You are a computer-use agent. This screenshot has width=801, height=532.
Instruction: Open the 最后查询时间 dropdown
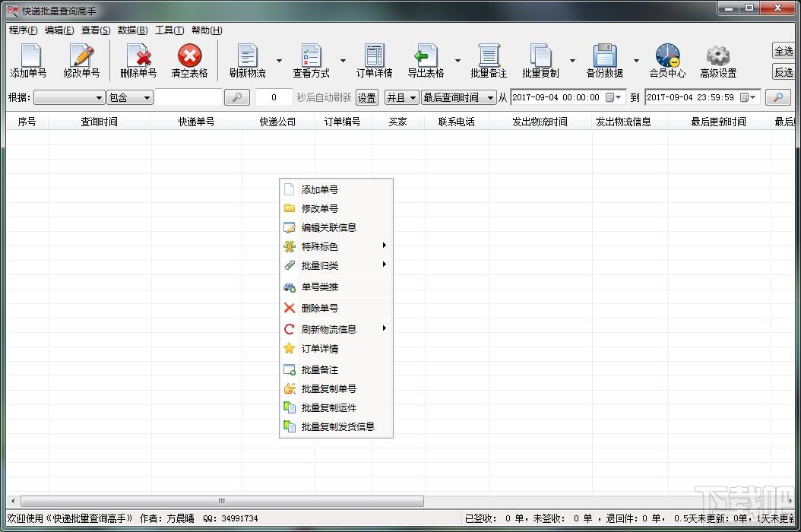[x=459, y=97]
